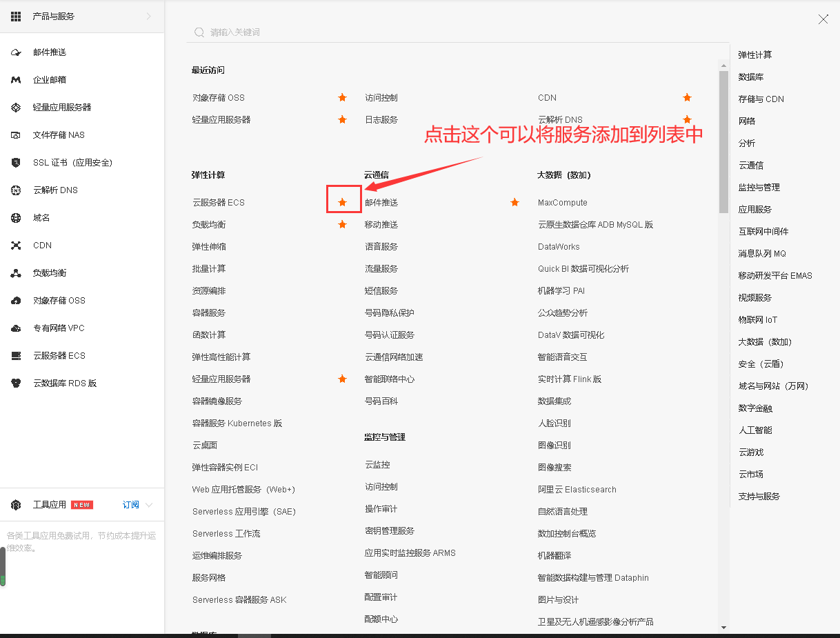This screenshot has height=638, width=840.
Task: Jump to the 网络 category
Action: coord(747,121)
